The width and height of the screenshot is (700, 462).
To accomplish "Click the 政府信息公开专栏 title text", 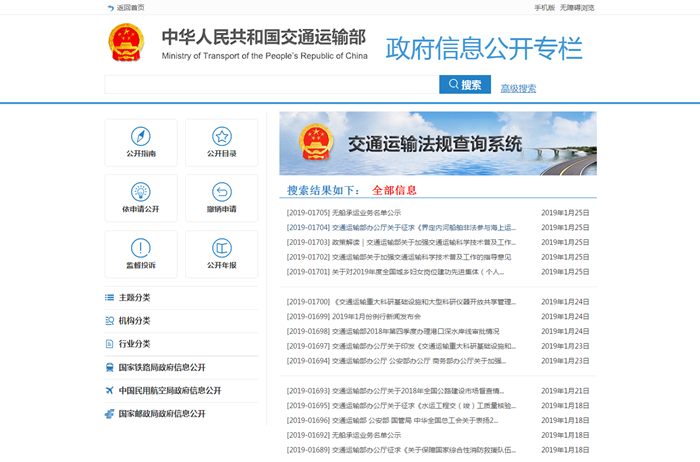I will [x=484, y=48].
